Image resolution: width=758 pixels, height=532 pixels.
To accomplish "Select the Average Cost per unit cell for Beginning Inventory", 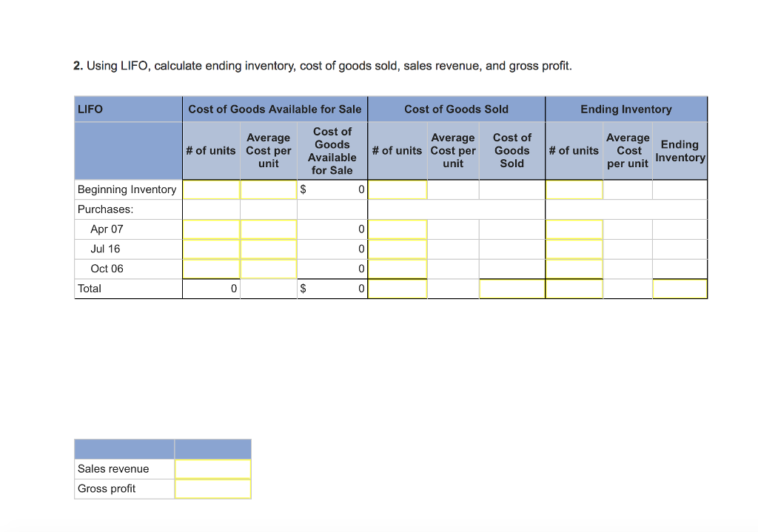I will click(x=268, y=189).
